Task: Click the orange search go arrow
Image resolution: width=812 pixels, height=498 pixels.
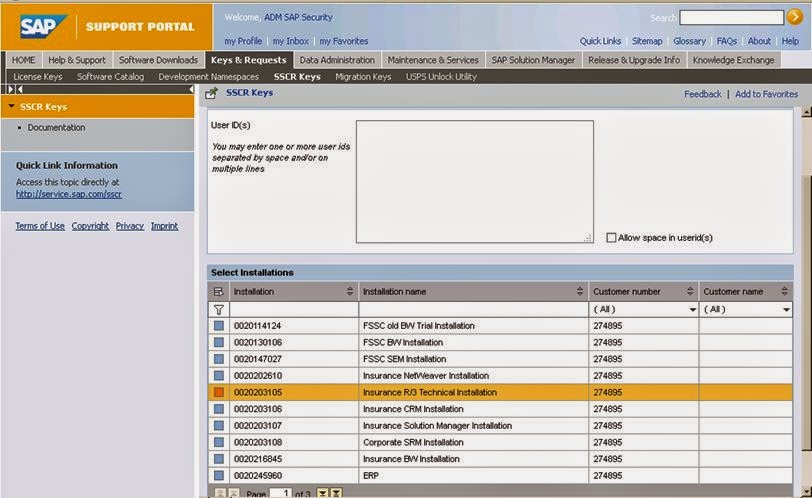Action: [794, 17]
